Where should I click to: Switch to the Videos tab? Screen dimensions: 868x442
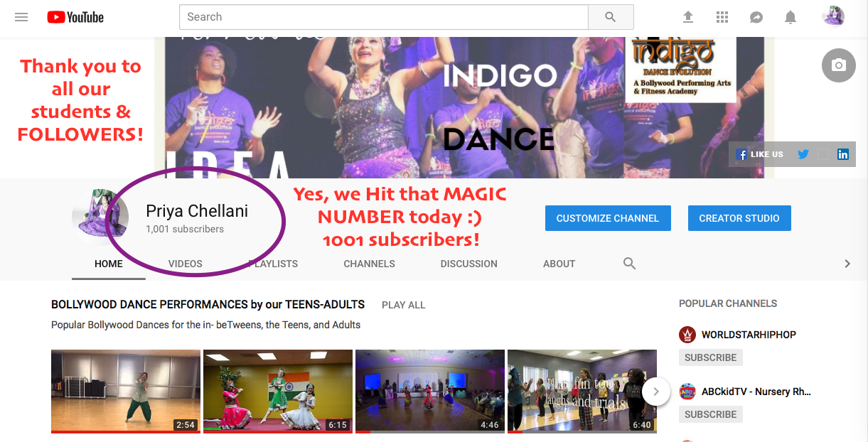[x=186, y=264]
